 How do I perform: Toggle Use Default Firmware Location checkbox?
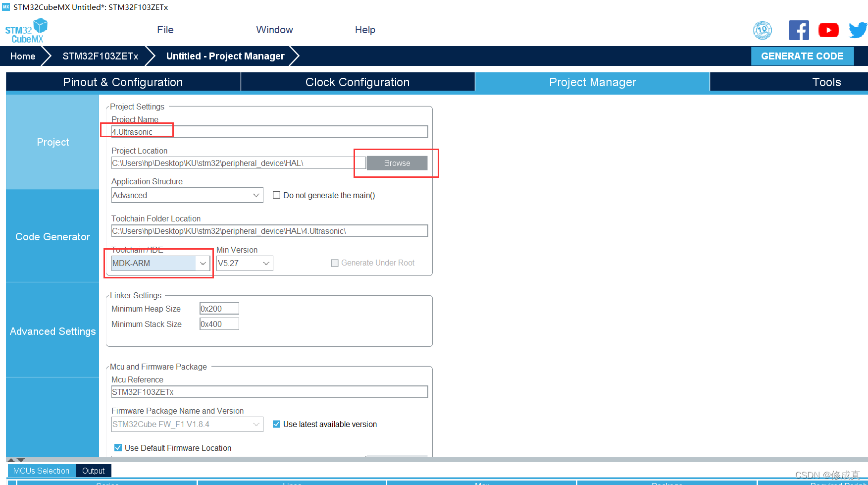click(x=118, y=448)
